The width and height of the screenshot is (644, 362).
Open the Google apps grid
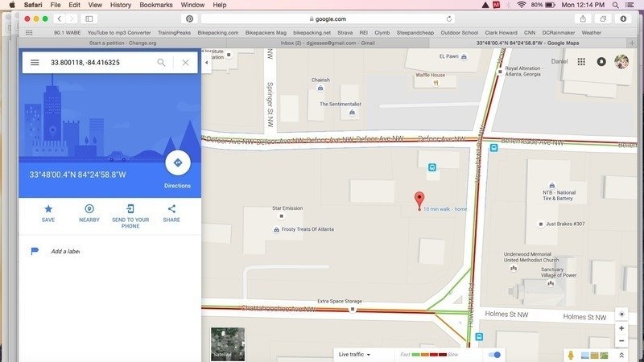coord(580,61)
